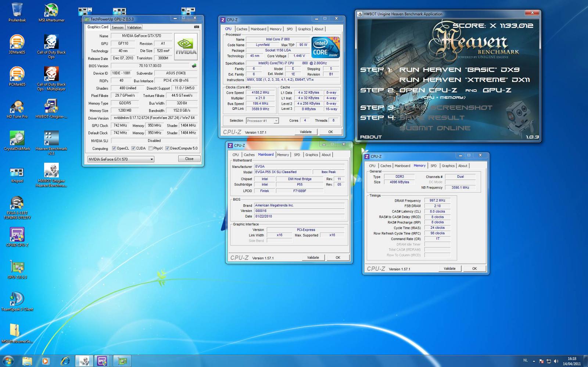
Task: Open the MSIAfterburnerSe... folder icon
Action: point(17,334)
